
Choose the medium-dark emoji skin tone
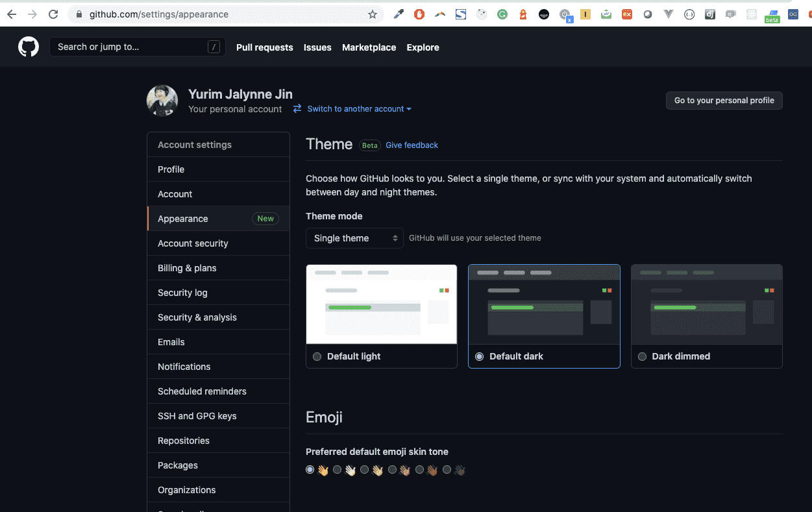coord(419,470)
